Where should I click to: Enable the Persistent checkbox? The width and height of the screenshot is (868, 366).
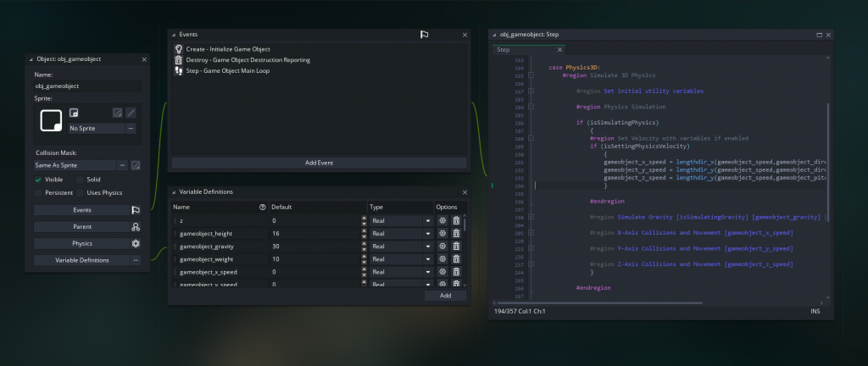(x=38, y=193)
